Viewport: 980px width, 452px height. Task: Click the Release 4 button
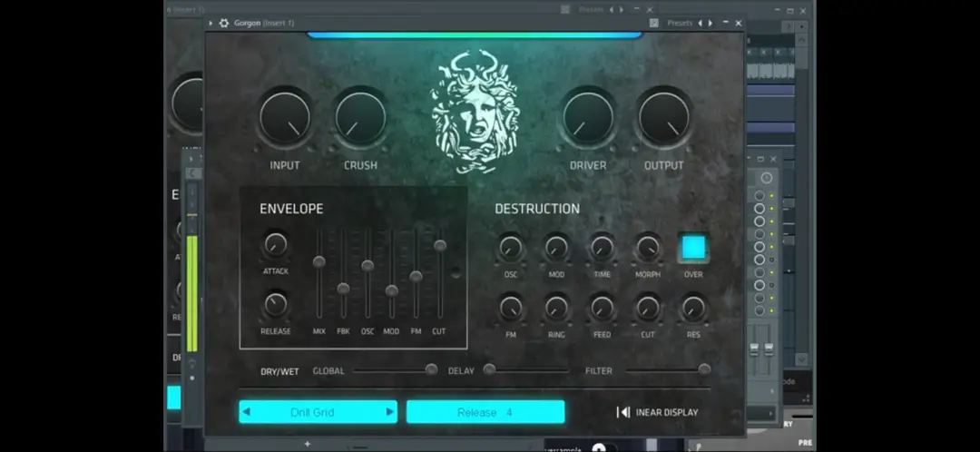tap(485, 412)
